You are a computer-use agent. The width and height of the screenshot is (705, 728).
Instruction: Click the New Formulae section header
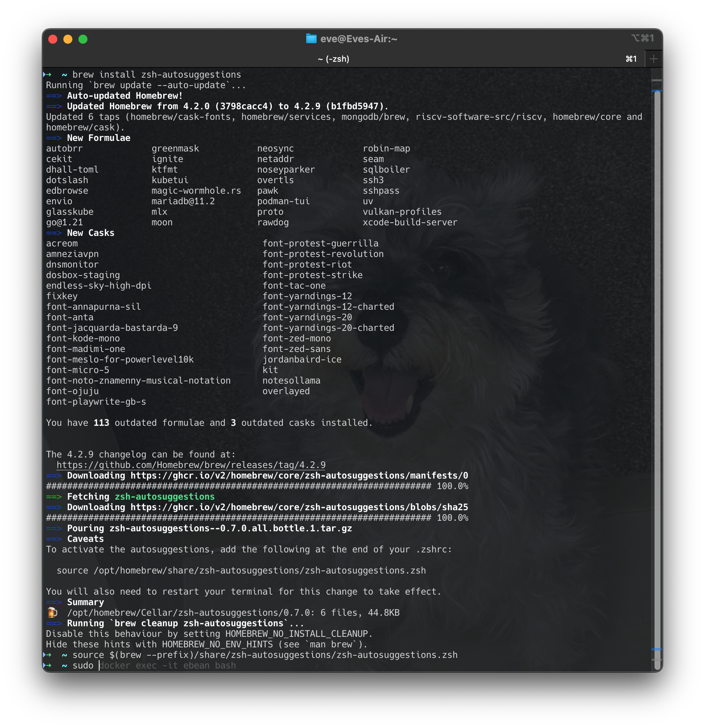(98, 138)
